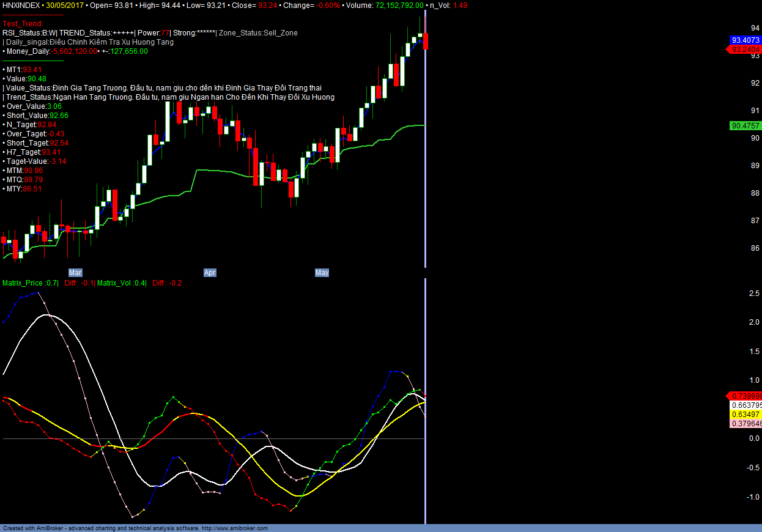
Task: Click the white 0.663795 indicator tag
Action: [x=746, y=405]
